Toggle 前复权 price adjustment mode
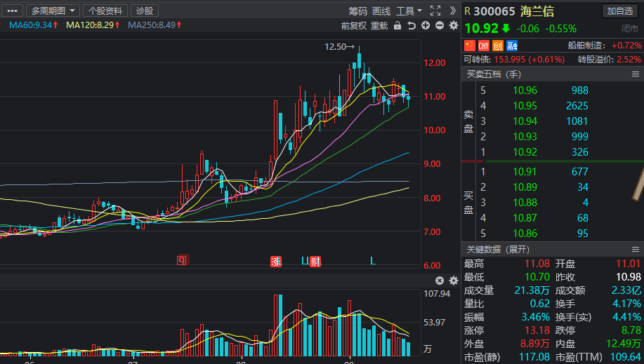644x364 pixels. click(x=354, y=26)
